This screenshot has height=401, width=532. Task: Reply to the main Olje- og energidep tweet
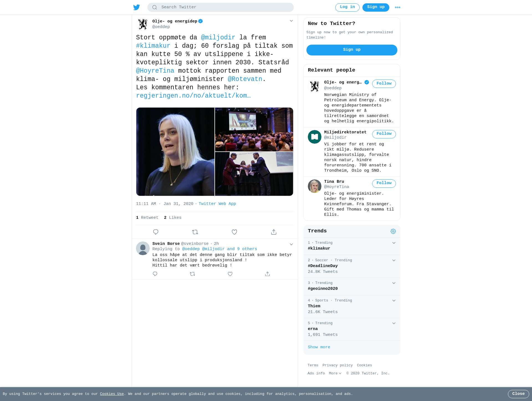156,232
